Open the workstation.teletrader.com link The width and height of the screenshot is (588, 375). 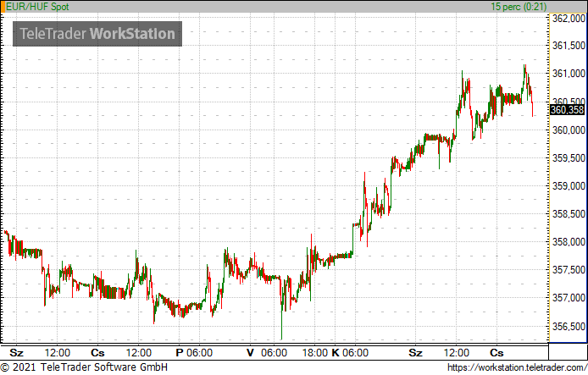[x=517, y=367]
